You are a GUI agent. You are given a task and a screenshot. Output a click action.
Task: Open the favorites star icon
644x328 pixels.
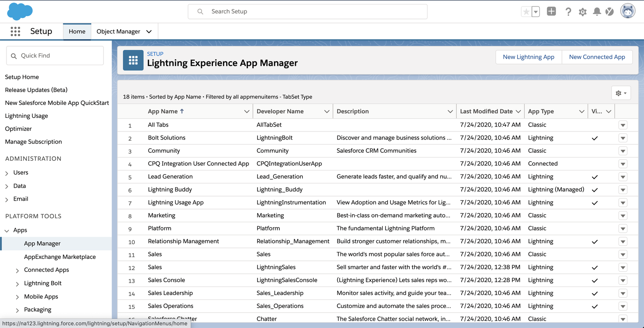pos(526,12)
